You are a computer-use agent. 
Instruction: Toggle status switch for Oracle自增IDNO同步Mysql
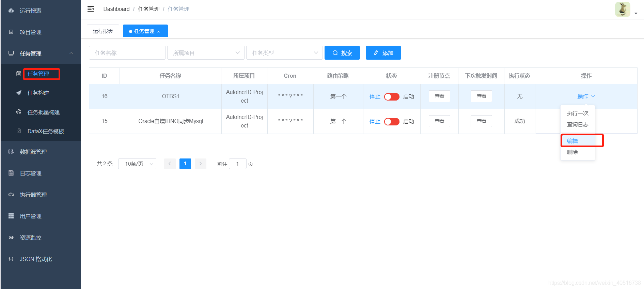point(392,122)
